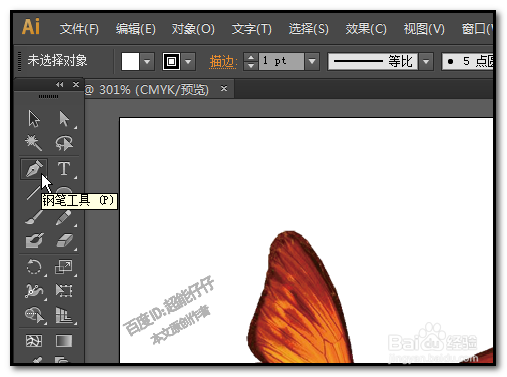Expand the stroke color dropdown arrow
This screenshot has width=507, height=377.
188,61
